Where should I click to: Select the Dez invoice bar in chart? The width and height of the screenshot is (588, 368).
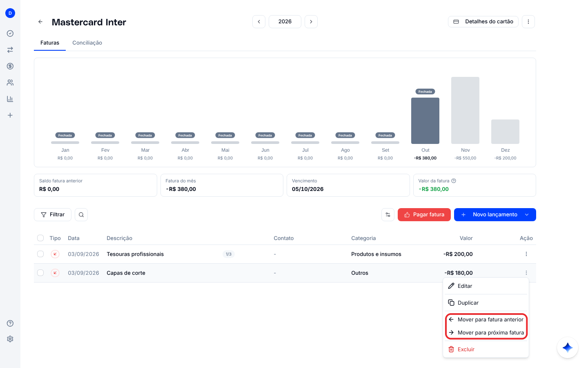coord(505,132)
